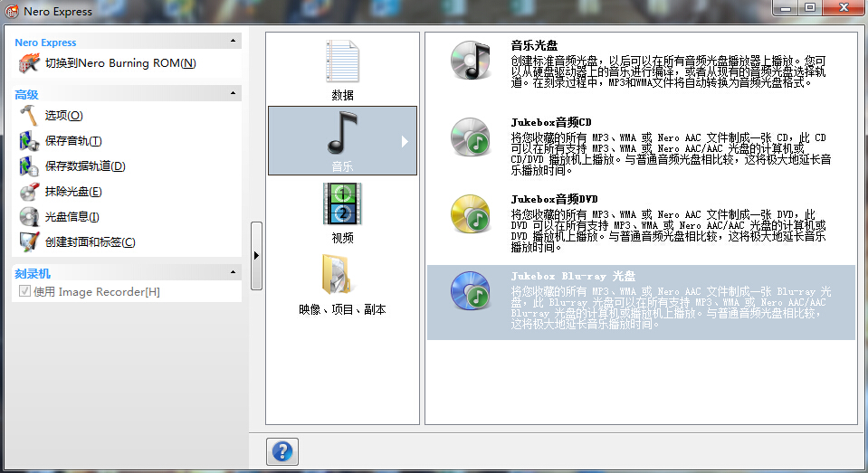The height and width of the screenshot is (473, 868).
Task: Click the 抹除光盘(E) link
Action: pos(73,192)
